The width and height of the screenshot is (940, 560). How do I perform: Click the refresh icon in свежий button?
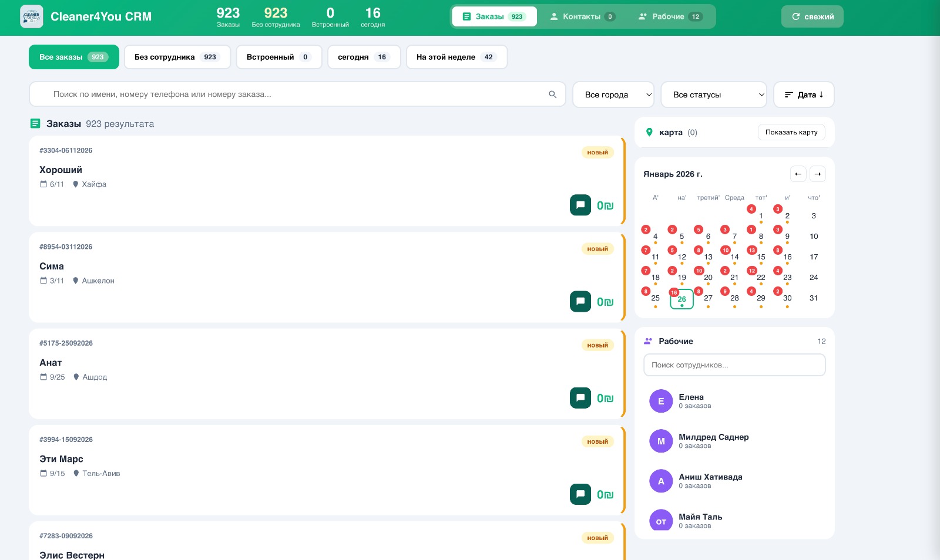click(x=795, y=16)
